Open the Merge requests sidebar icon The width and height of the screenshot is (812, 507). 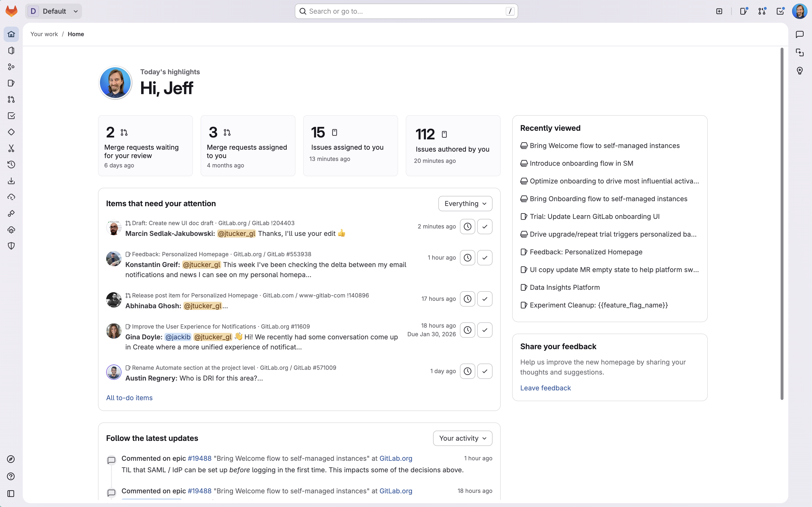click(11, 100)
